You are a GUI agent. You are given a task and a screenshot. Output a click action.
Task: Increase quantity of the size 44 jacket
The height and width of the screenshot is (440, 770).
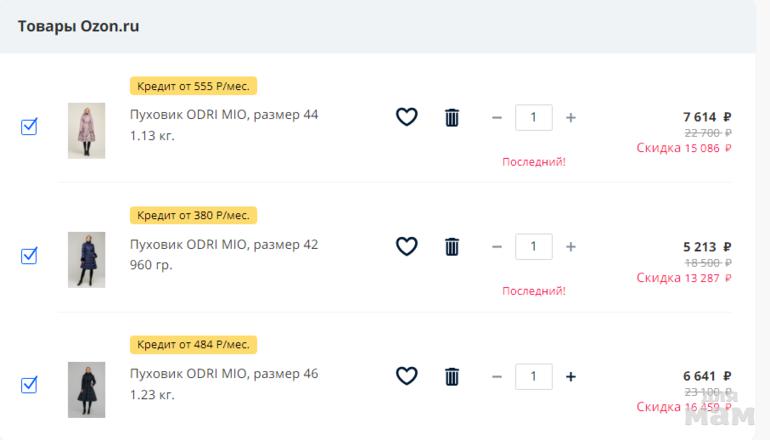coord(571,117)
